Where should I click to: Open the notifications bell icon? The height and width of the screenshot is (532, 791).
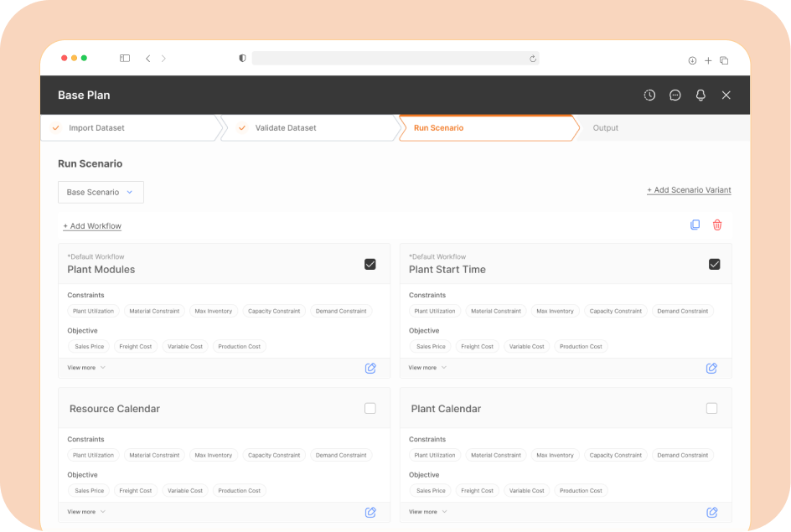(701, 95)
